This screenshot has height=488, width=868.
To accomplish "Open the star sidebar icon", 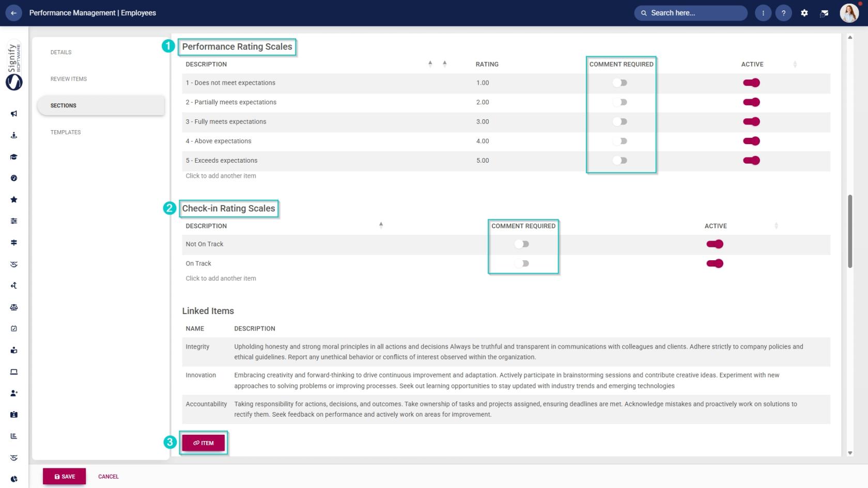I will tap(14, 199).
